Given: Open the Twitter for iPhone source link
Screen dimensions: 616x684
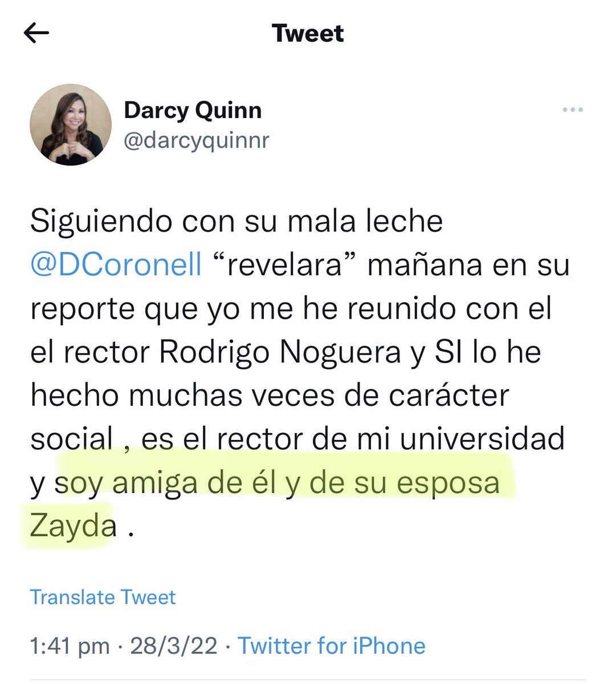Looking at the screenshot, I should tap(332, 646).
